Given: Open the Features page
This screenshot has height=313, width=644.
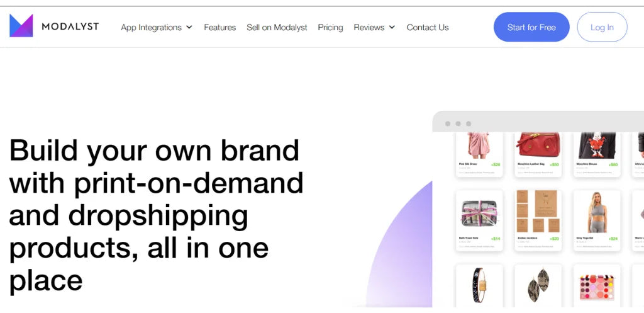Looking at the screenshot, I should (220, 28).
